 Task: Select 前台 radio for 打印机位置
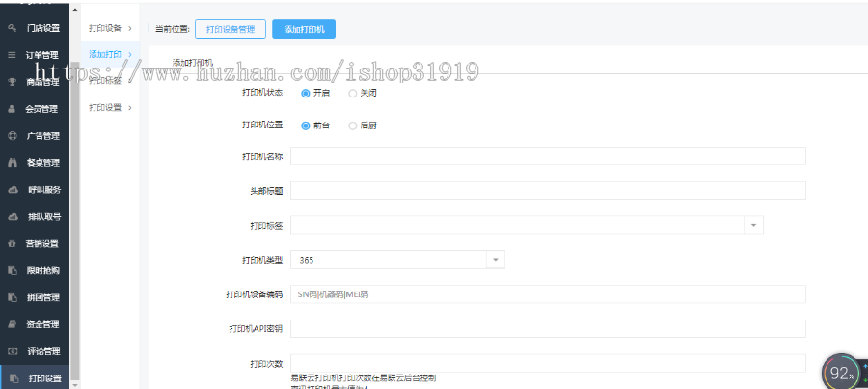306,125
